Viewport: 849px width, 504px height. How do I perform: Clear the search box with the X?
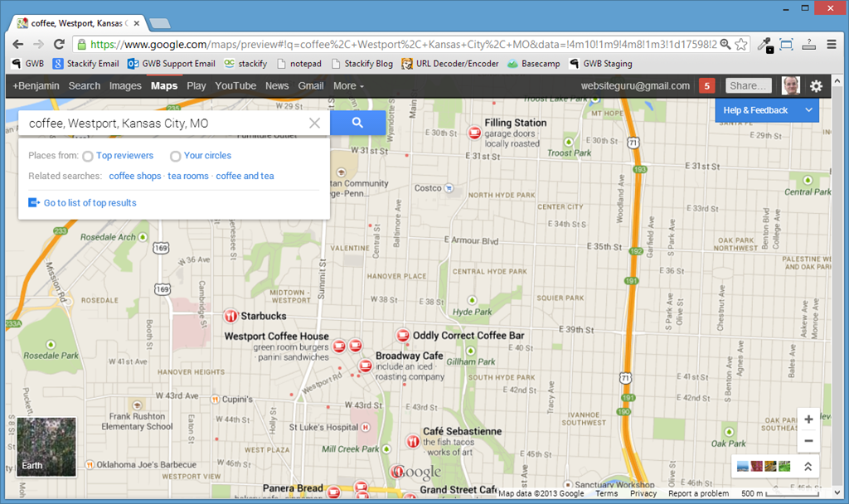click(x=314, y=123)
